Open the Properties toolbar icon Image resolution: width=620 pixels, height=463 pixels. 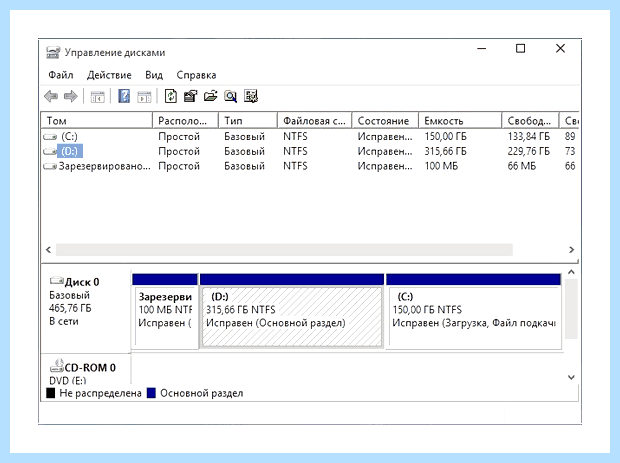coord(190,96)
